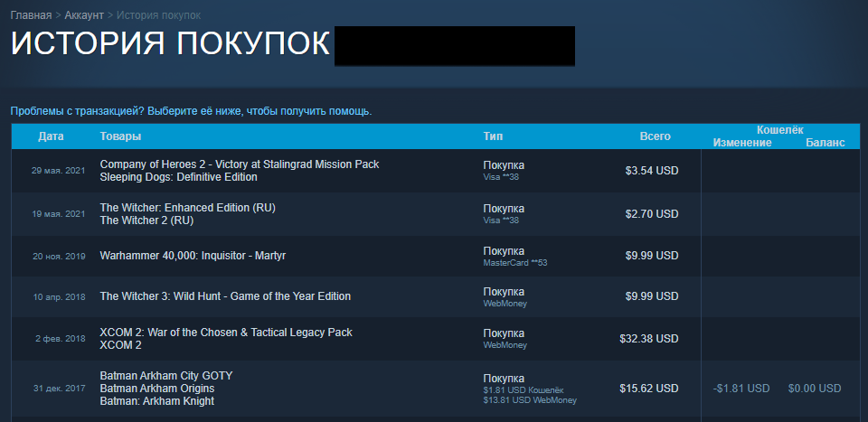
Task: Select the 29 мая. 2021 date cell
Action: click(58, 171)
